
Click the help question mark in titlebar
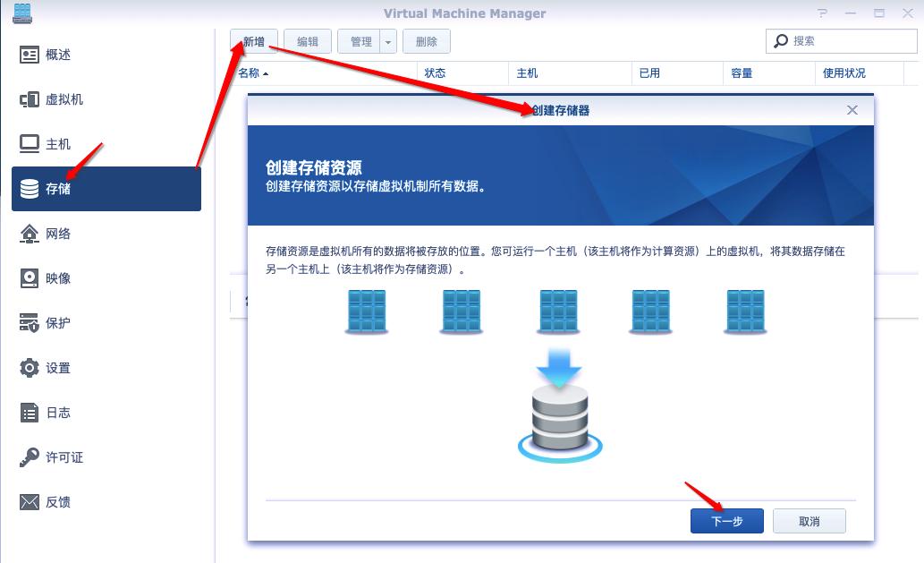pyautogui.click(x=822, y=13)
